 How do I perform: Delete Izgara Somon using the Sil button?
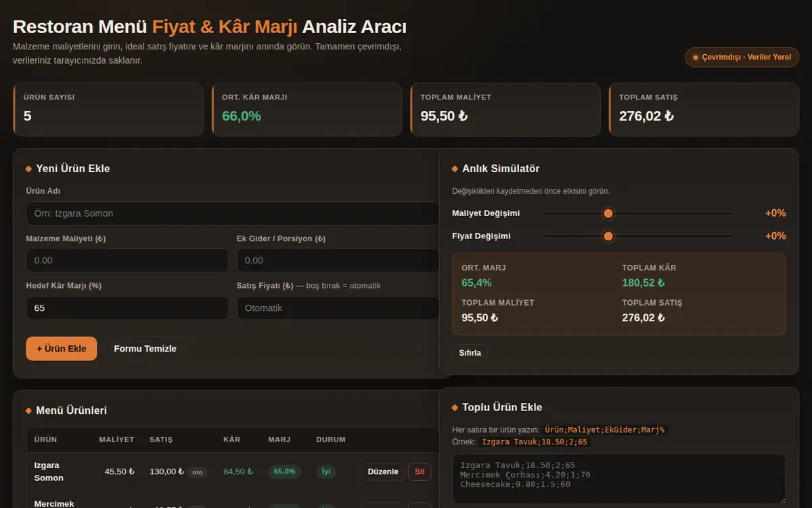(x=419, y=471)
